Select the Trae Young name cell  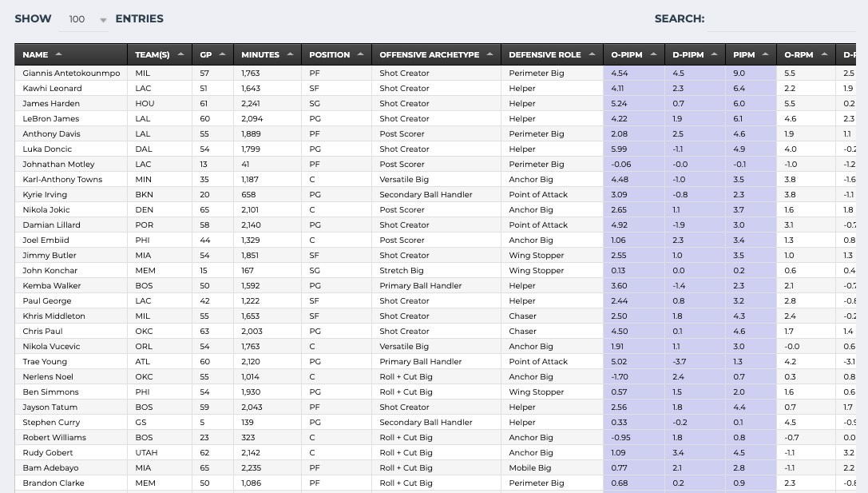tap(71, 362)
